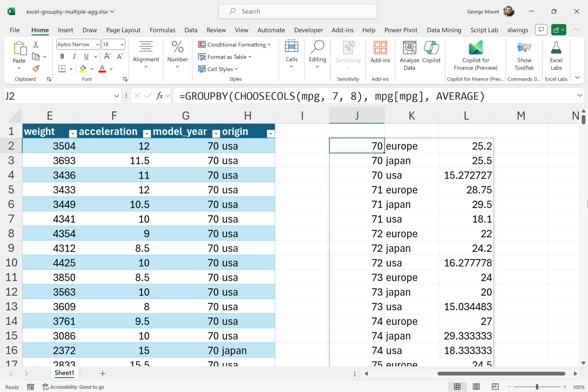Open the origin column filter dropdown

tap(270, 134)
